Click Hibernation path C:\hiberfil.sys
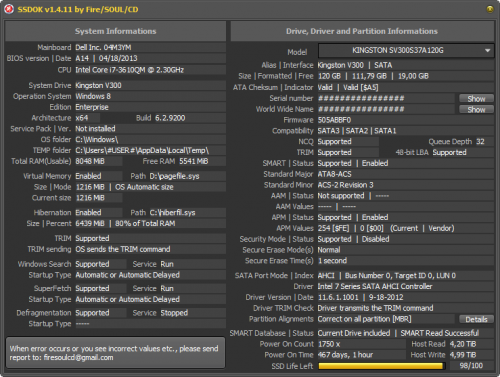 point(172,213)
